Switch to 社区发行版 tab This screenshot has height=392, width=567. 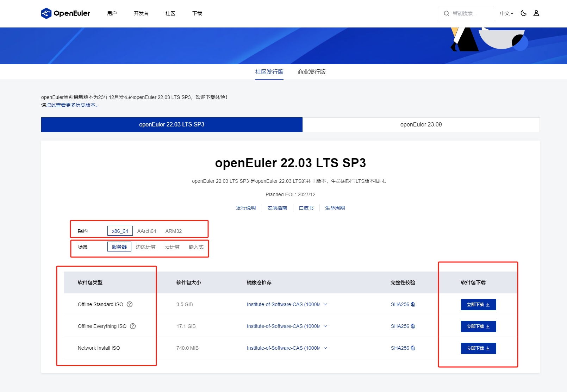(x=269, y=72)
